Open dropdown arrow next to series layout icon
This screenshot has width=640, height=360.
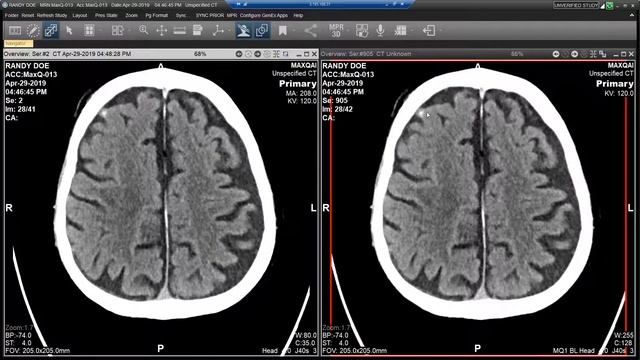[x=129, y=31]
